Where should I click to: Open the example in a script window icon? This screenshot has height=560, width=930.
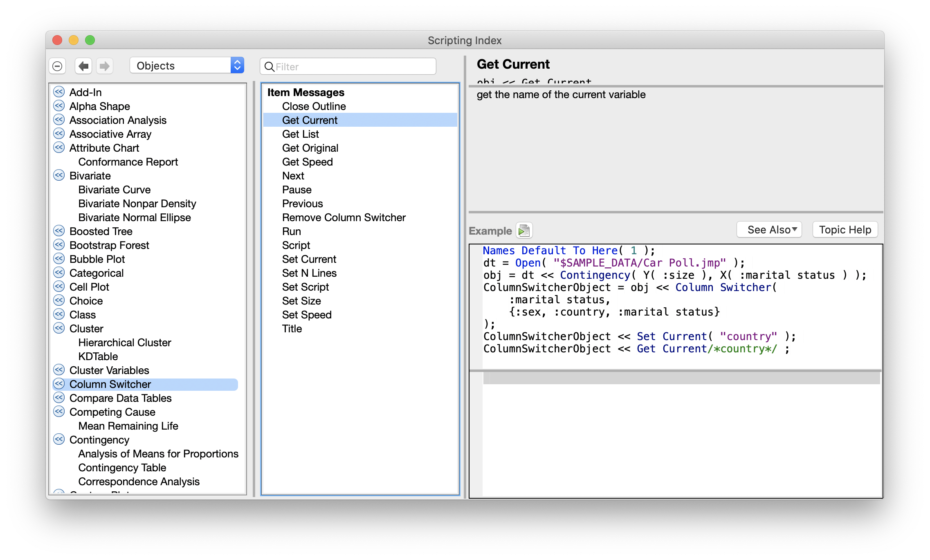tap(525, 230)
